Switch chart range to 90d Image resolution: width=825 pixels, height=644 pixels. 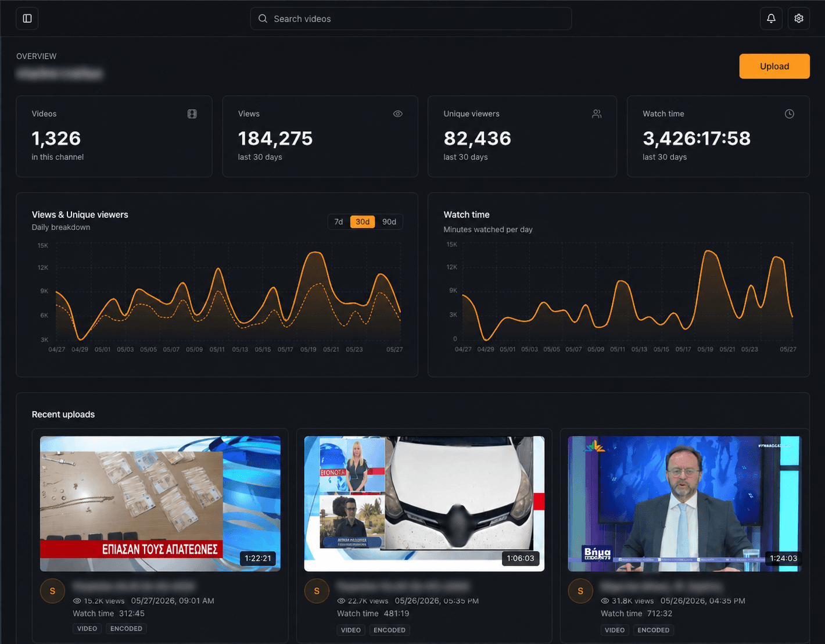(389, 222)
